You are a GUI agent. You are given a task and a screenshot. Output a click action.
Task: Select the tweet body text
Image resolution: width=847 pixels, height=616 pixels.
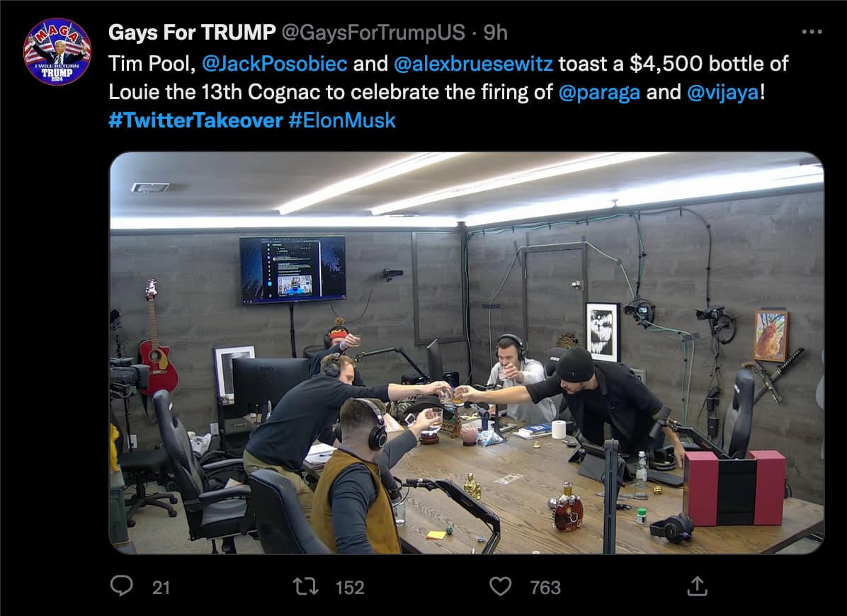click(448, 92)
